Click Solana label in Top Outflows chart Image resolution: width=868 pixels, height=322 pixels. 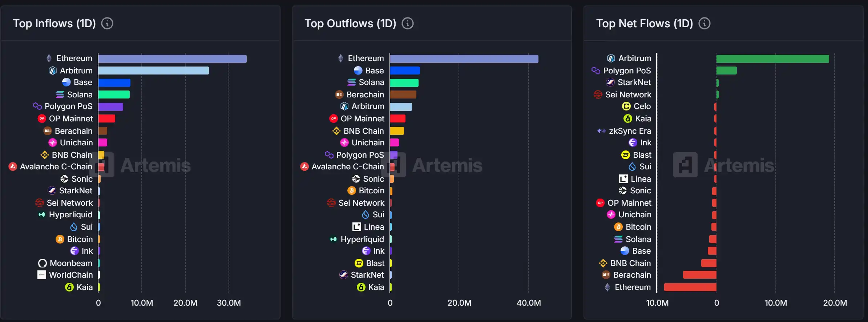pyautogui.click(x=371, y=82)
